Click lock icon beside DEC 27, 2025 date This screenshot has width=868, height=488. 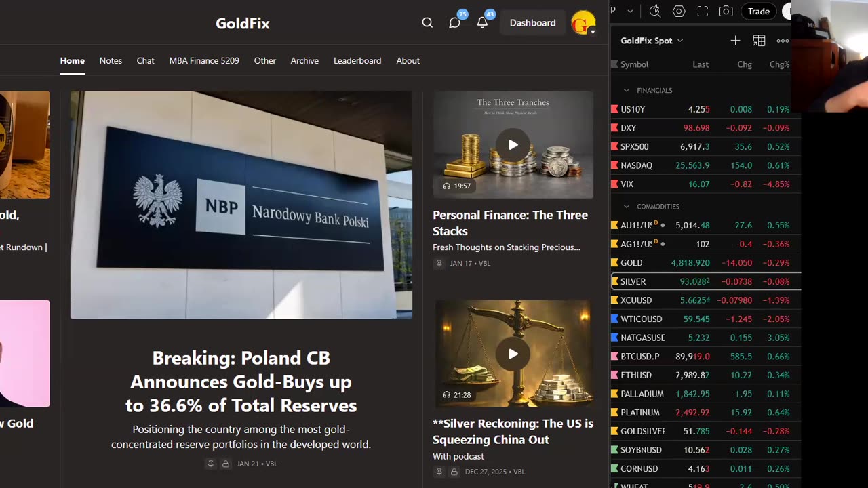click(454, 472)
